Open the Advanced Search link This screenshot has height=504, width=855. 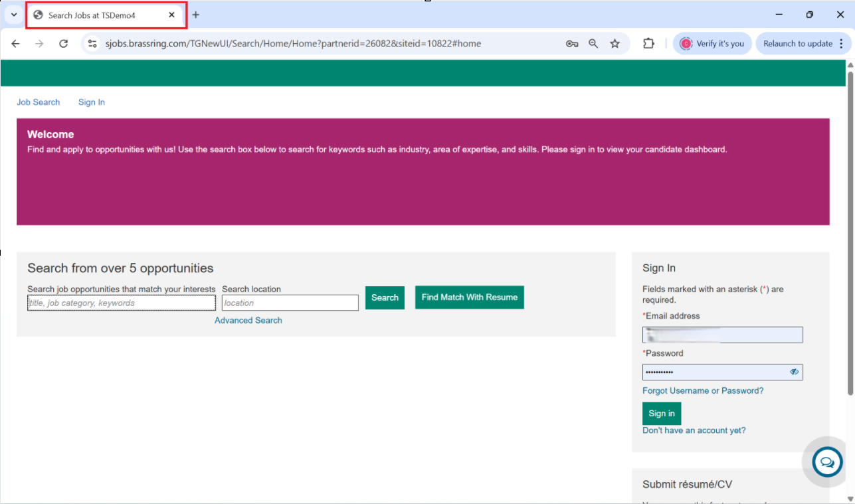click(x=248, y=320)
